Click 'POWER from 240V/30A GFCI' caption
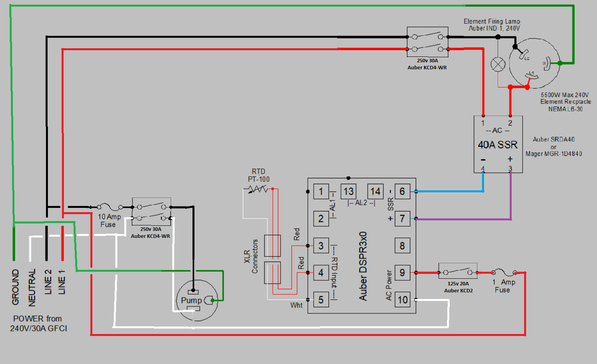The width and height of the screenshot is (597, 364). (38, 324)
